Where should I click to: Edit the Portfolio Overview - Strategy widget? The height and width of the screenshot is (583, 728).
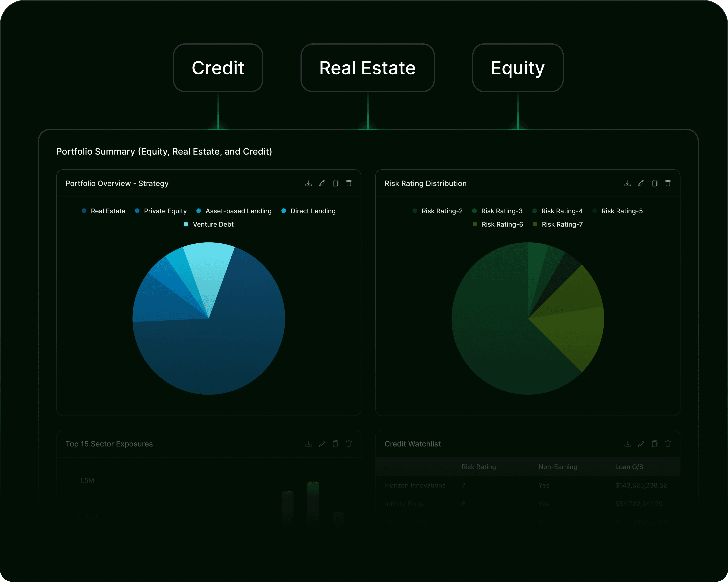tap(322, 183)
